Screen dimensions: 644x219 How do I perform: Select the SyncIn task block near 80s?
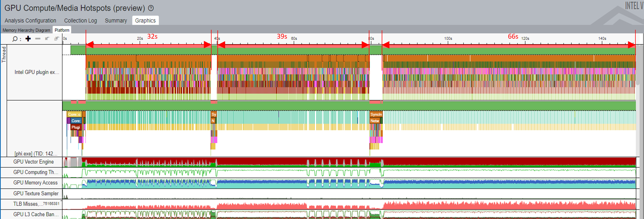tap(376, 114)
